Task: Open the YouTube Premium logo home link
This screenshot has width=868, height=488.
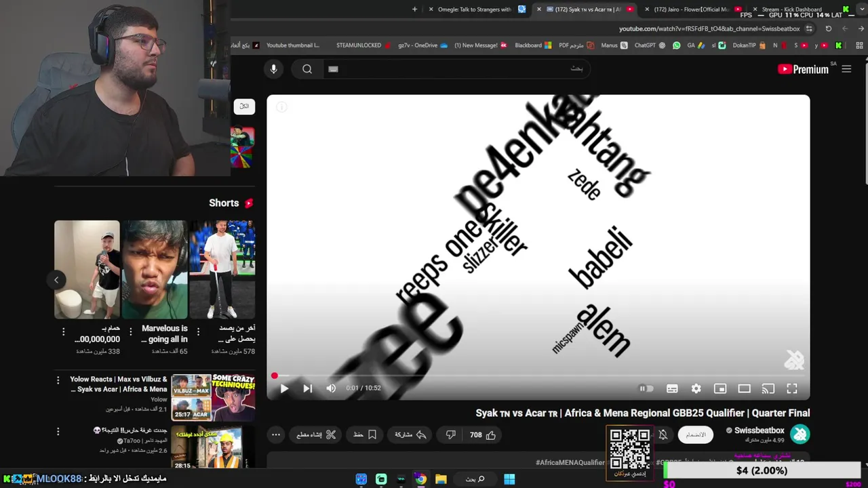Action: click(x=803, y=69)
